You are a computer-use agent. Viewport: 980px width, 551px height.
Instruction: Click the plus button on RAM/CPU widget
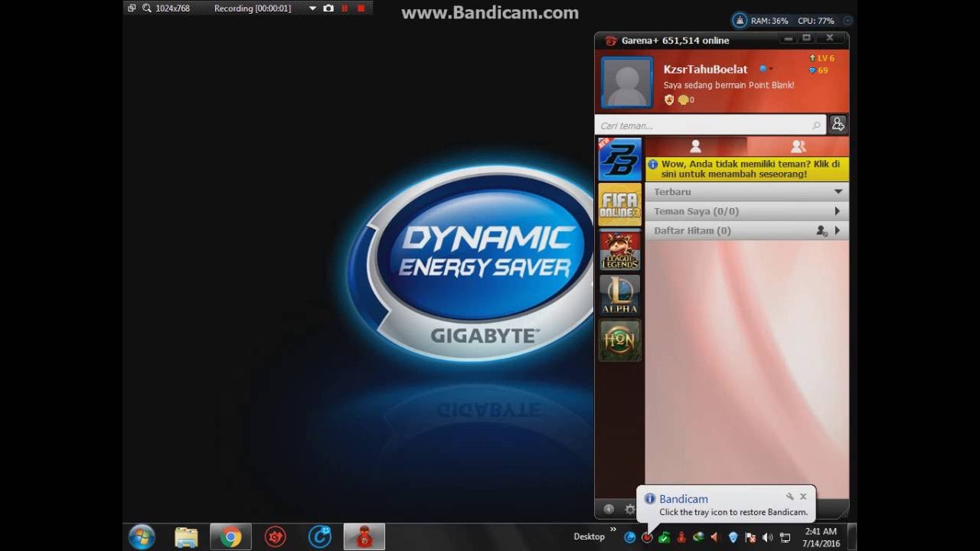(x=848, y=21)
